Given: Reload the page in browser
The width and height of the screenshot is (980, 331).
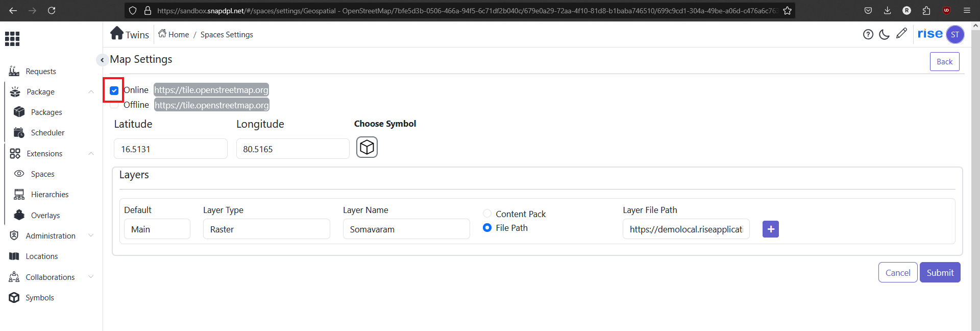Looking at the screenshot, I should point(52,10).
